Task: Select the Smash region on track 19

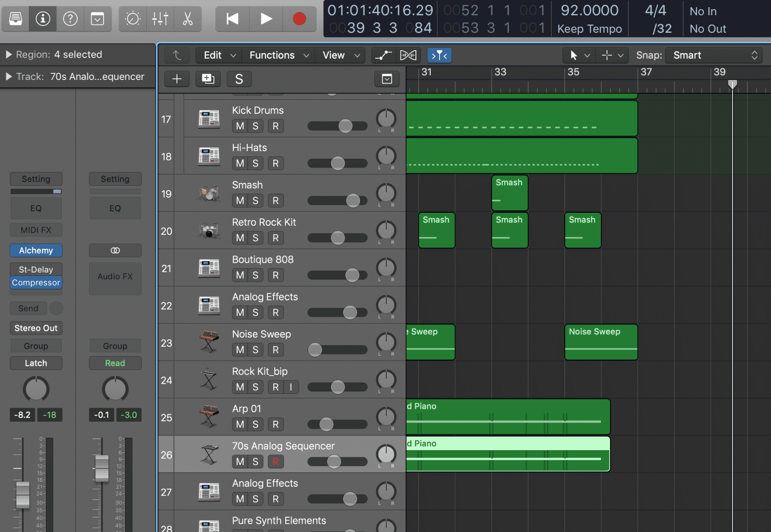Action: pyautogui.click(x=510, y=193)
